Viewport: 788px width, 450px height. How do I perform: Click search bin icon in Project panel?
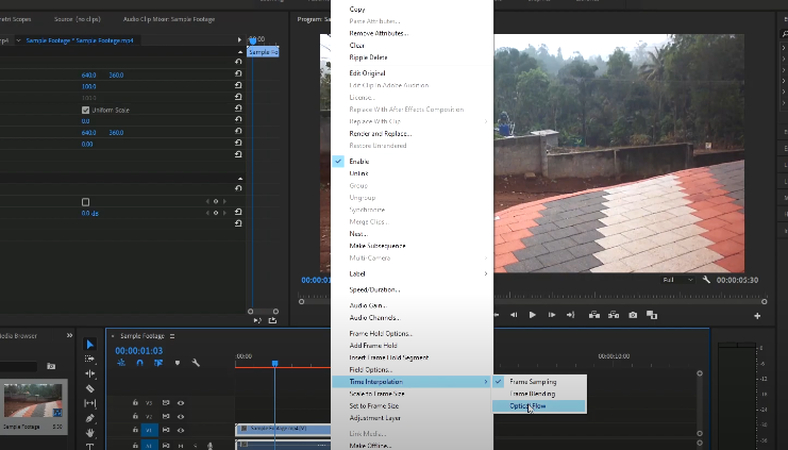51,366
